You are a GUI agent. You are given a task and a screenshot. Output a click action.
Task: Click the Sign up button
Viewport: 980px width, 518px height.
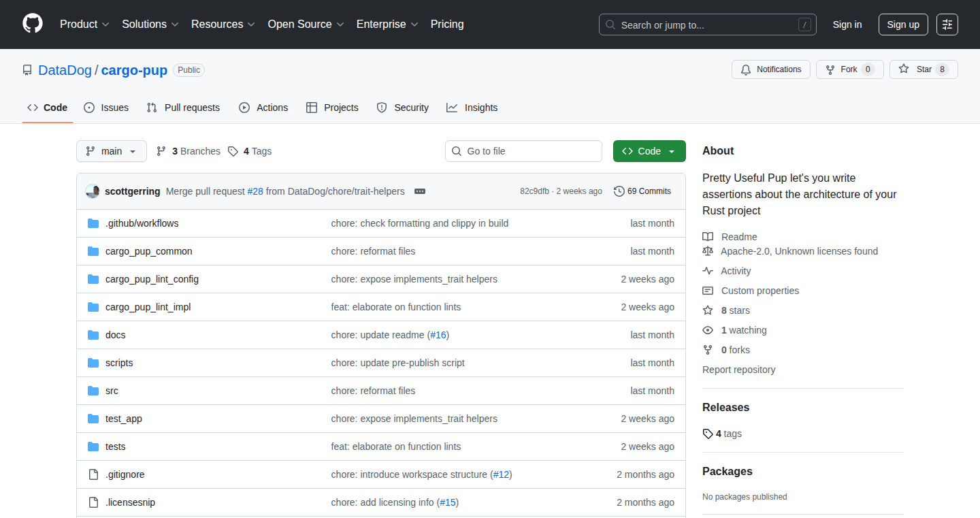tap(903, 25)
